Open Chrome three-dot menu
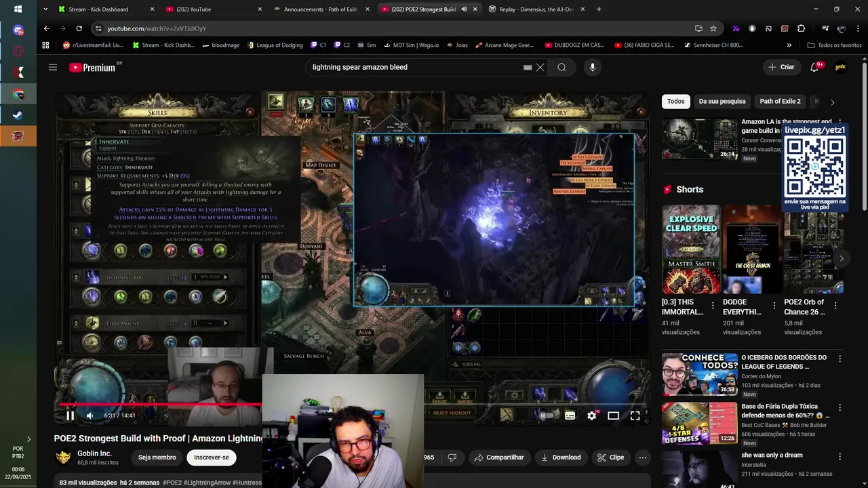This screenshot has height=488, width=868. point(858,28)
